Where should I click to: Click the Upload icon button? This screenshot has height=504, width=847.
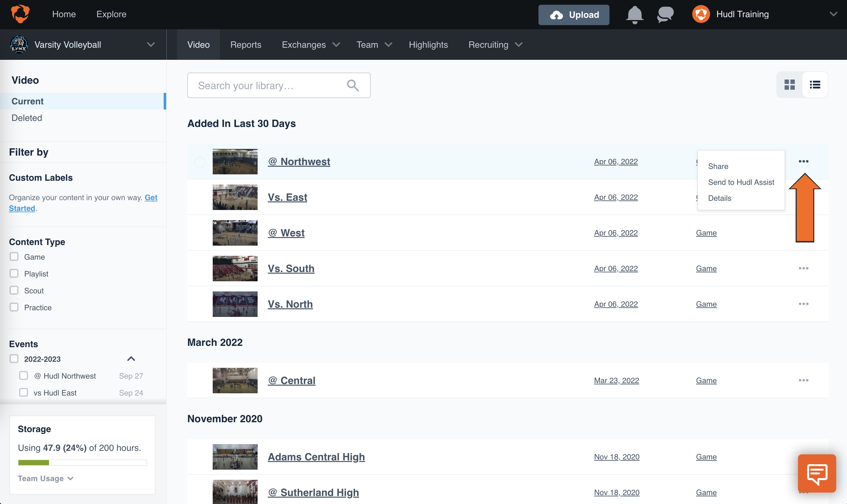pos(573,14)
